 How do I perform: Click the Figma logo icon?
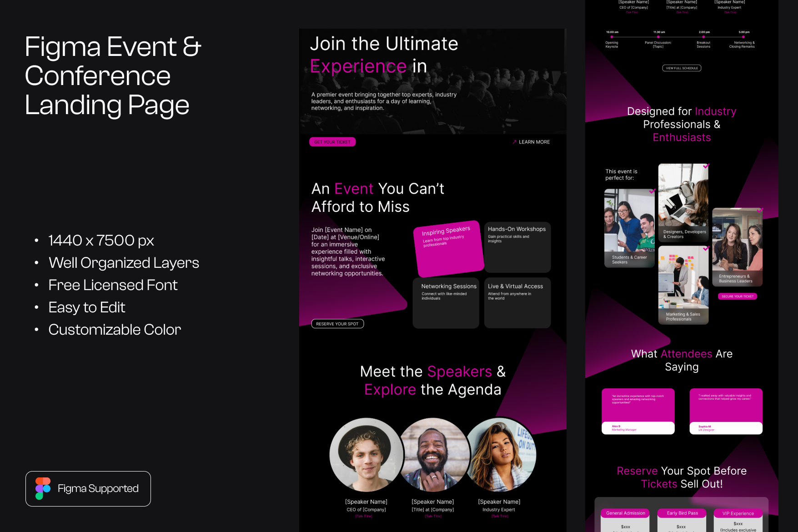(43, 488)
